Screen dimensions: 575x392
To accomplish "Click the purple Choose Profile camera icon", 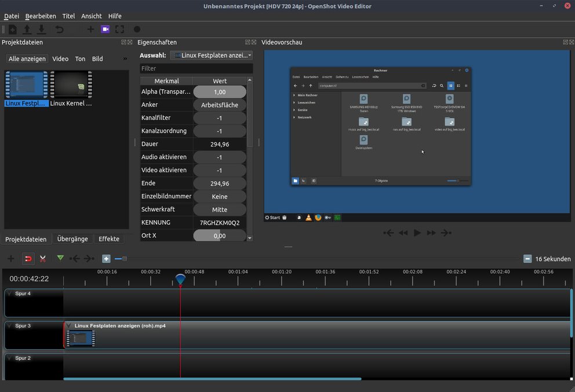I will pyautogui.click(x=105, y=30).
